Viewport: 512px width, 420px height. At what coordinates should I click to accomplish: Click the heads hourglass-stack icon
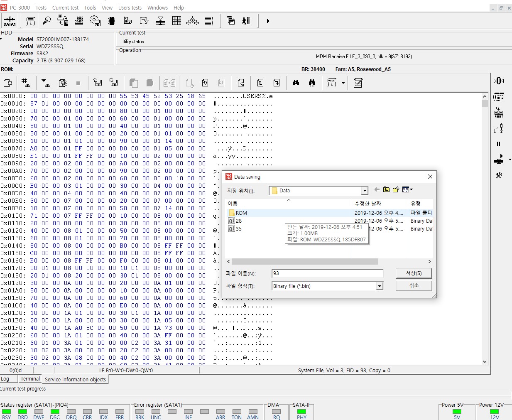[x=160, y=21]
